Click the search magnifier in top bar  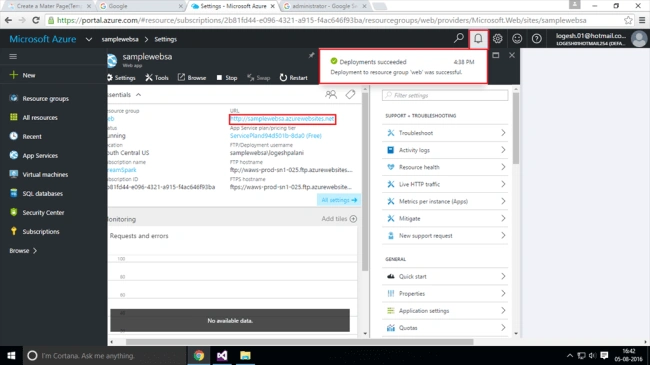click(x=458, y=38)
